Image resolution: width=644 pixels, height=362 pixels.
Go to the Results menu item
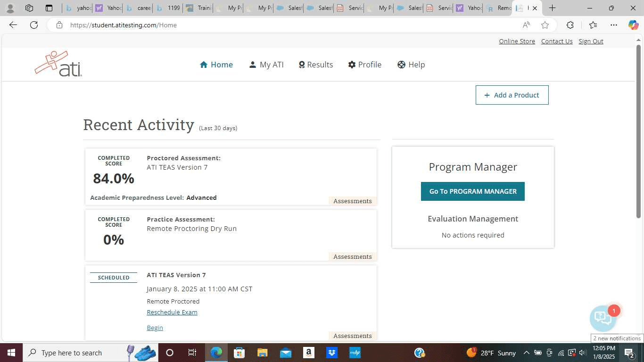click(x=315, y=65)
